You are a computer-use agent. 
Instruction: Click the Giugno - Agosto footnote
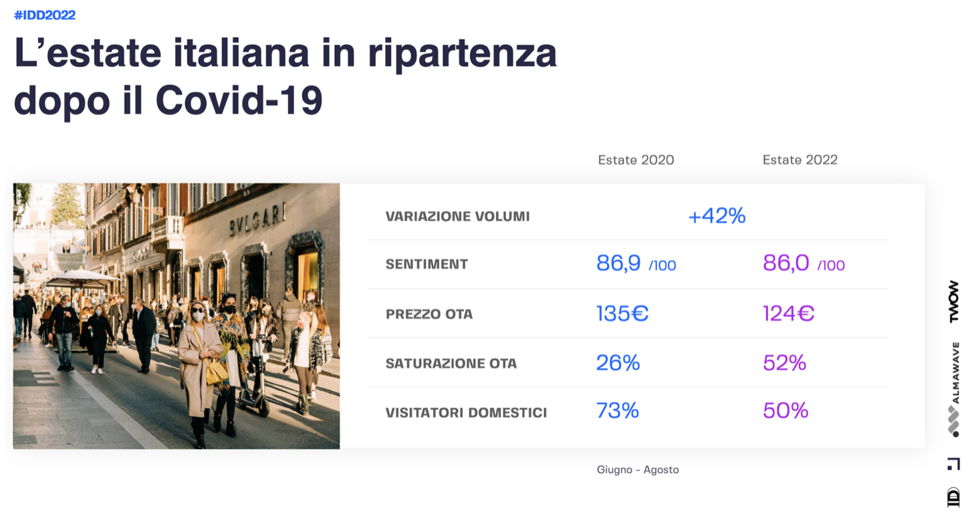[x=638, y=470]
